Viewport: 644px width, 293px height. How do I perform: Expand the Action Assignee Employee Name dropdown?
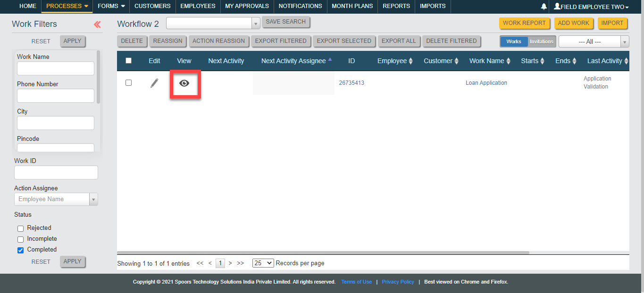tap(93, 199)
